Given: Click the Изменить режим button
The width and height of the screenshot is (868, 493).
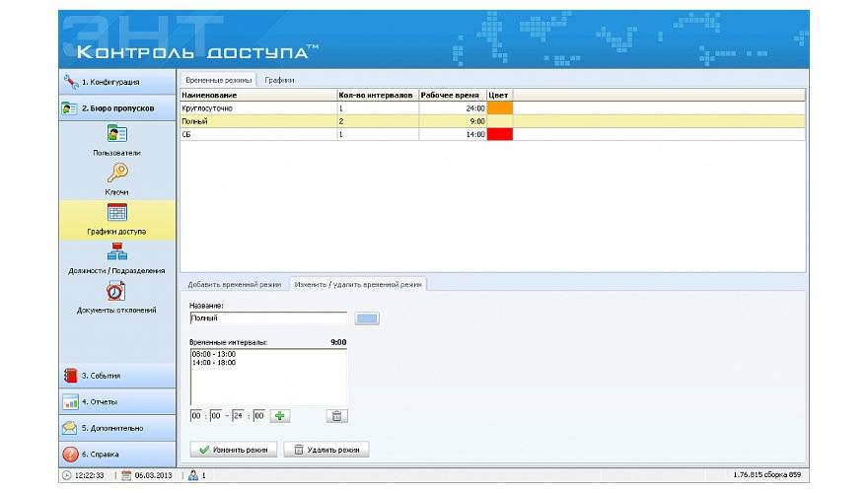Looking at the screenshot, I should click(234, 450).
